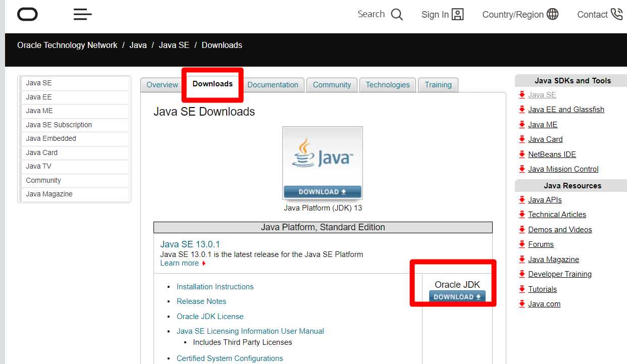Open the Tutorials link
The image size is (627, 364).
(542, 289)
